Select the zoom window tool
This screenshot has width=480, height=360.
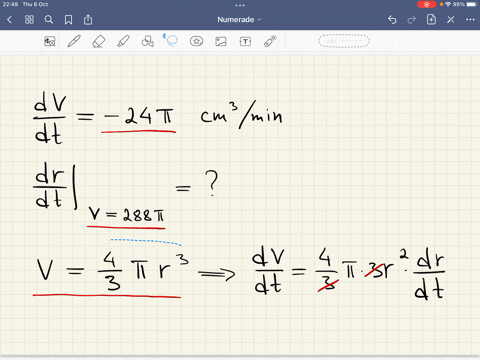50,41
